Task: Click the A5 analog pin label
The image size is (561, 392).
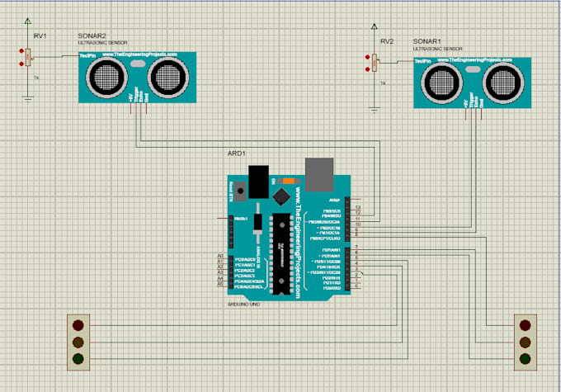Action: [220, 284]
